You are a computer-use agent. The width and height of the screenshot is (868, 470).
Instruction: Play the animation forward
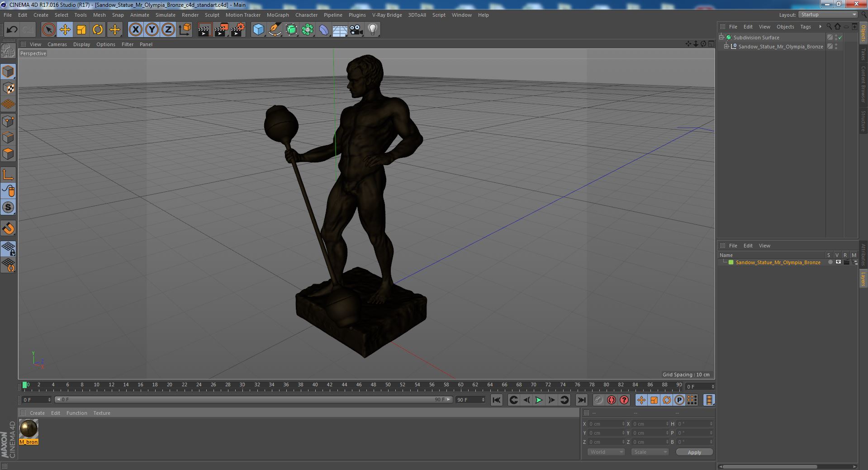pos(539,400)
